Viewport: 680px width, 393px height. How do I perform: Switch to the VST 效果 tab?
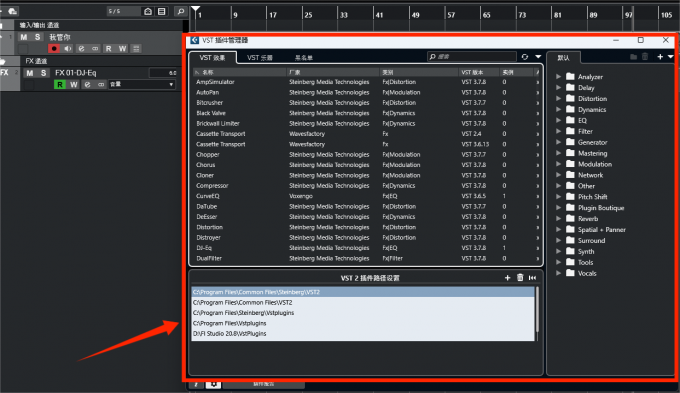click(212, 58)
